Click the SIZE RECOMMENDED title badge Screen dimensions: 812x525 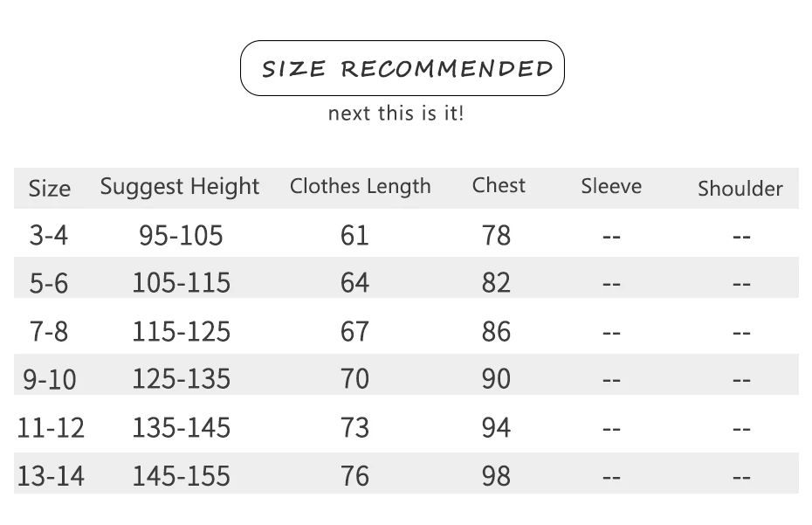[x=403, y=68]
